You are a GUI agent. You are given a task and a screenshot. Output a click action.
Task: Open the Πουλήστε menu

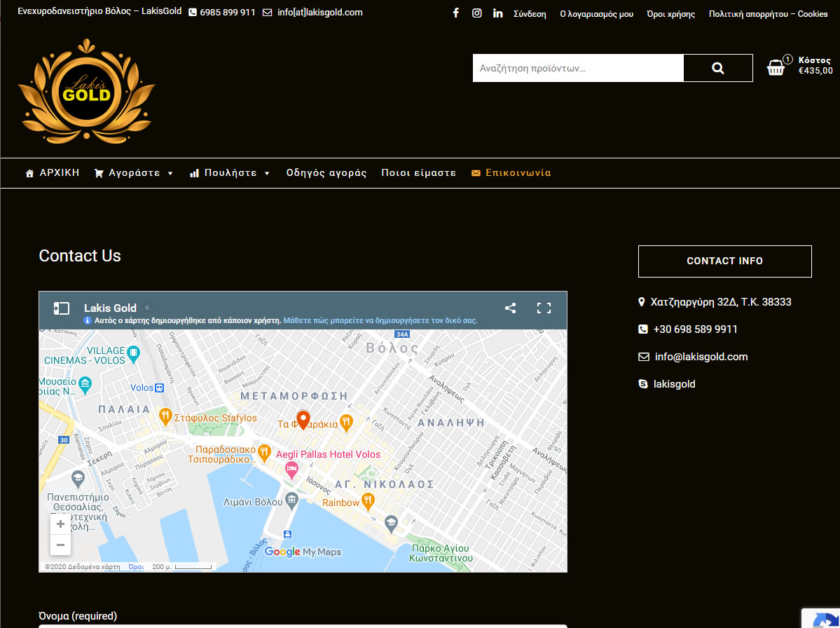[x=230, y=172]
